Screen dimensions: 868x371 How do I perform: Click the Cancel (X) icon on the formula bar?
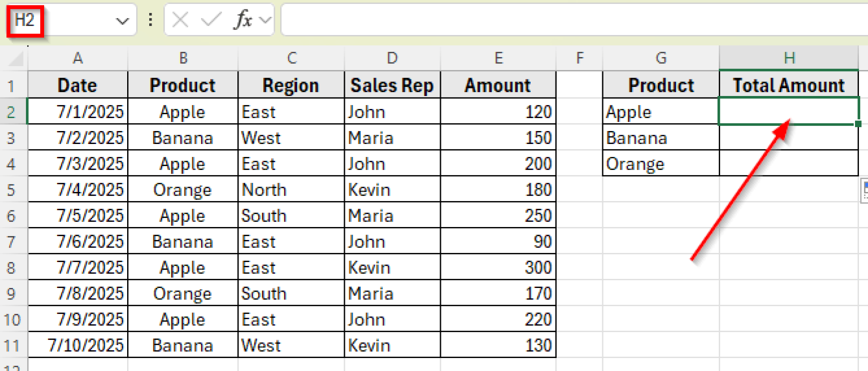[180, 20]
